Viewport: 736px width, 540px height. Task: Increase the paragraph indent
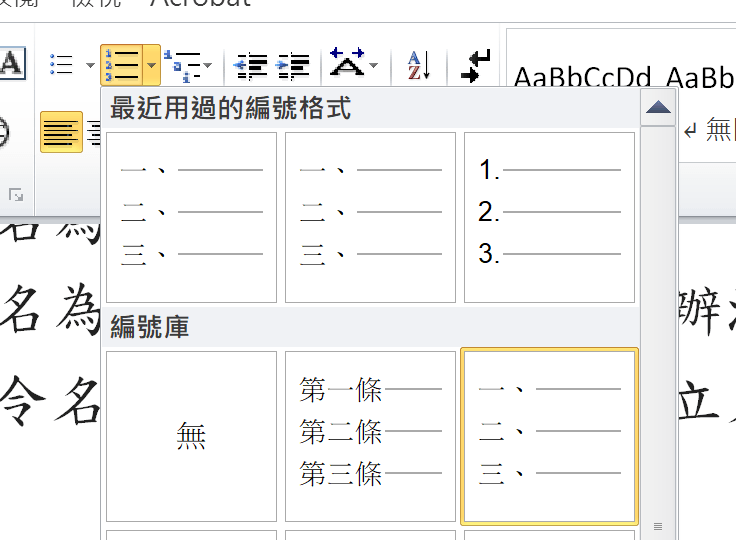(292, 66)
